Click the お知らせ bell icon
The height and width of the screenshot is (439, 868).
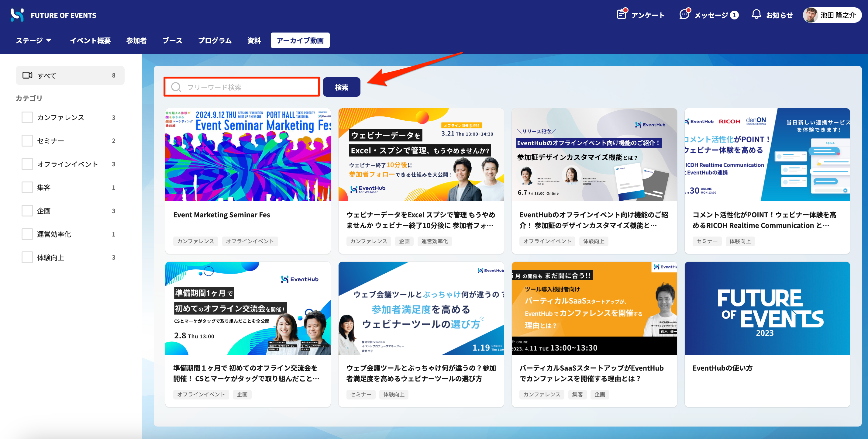(756, 14)
